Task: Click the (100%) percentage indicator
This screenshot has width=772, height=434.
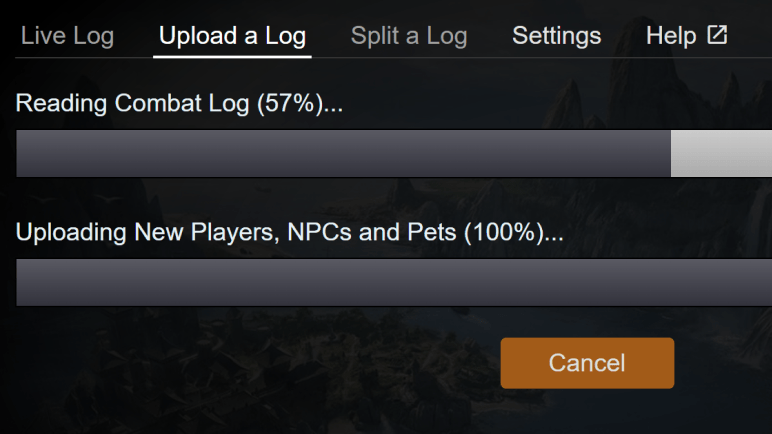Action: click(502, 233)
